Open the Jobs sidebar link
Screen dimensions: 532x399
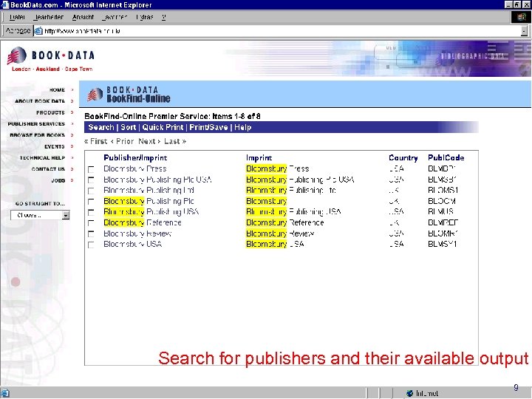pyautogui.click(x=58, y=180)
